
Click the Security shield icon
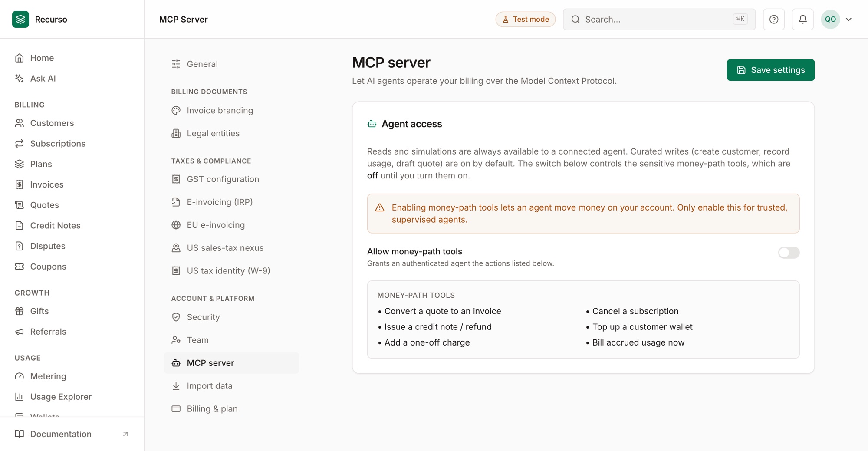(x=176, y=317)
